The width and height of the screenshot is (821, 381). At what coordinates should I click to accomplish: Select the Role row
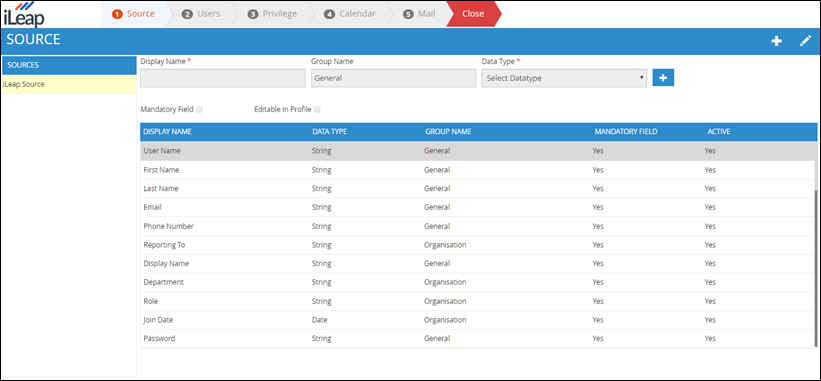(479, 301)
